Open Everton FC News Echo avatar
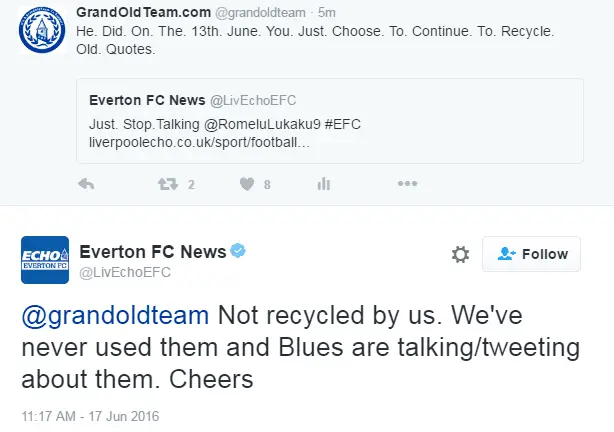614x432 pixels. click(44, 261)
